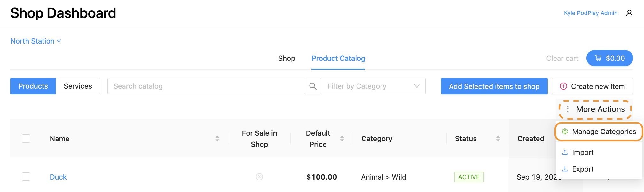Screen dimensions: 644x192
Task: Click the Import upload icon
Action: pos(565,152)
